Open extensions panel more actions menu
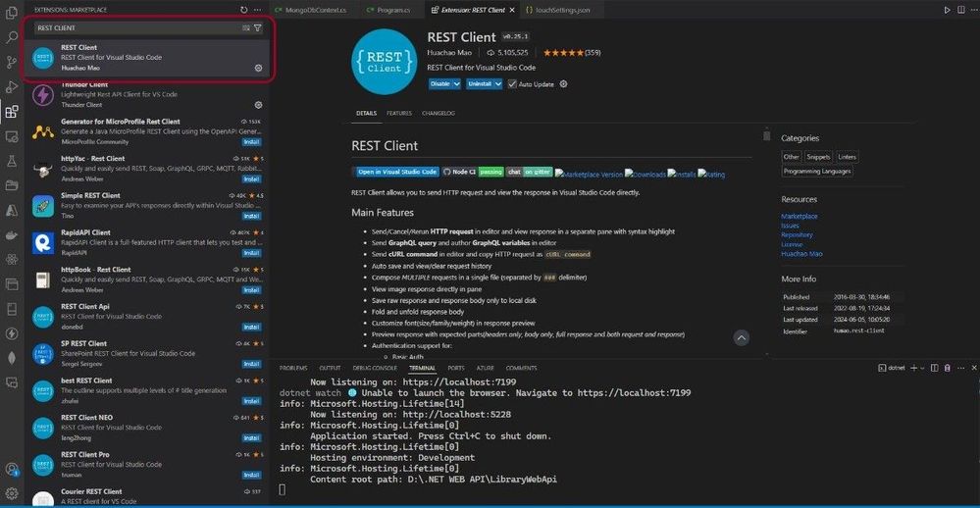This screenshot has width=980, height=508. pos(257,10)
